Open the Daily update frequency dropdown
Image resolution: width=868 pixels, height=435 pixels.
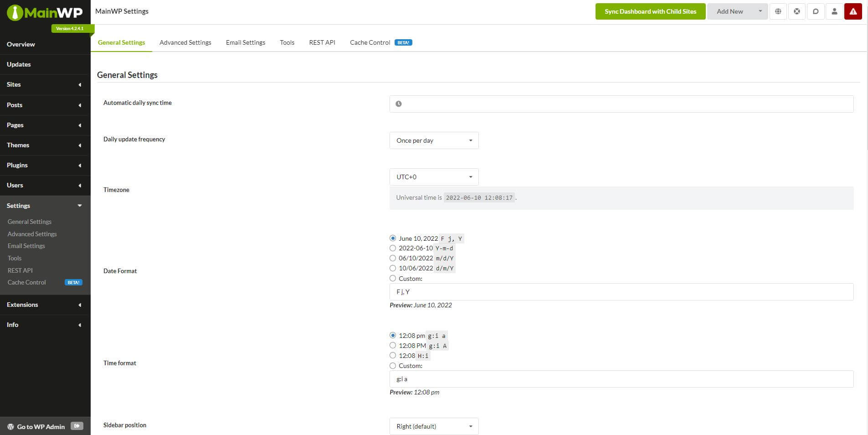434,140
